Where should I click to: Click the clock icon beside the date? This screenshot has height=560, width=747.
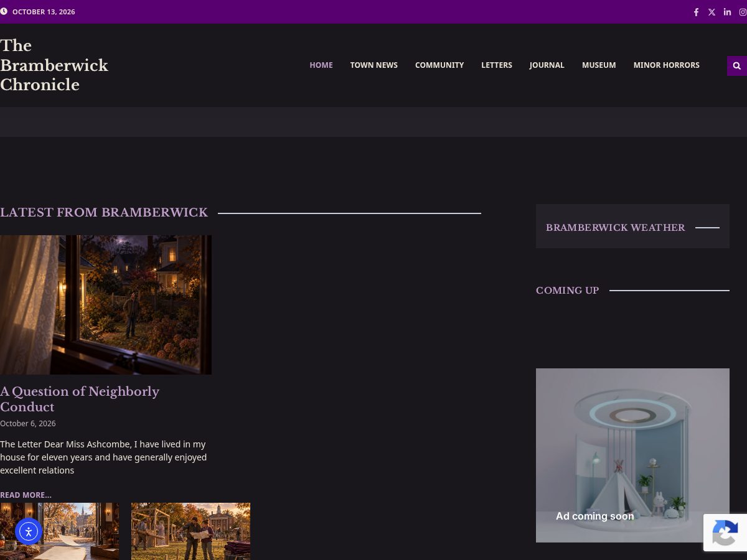(x=4, y=12)
